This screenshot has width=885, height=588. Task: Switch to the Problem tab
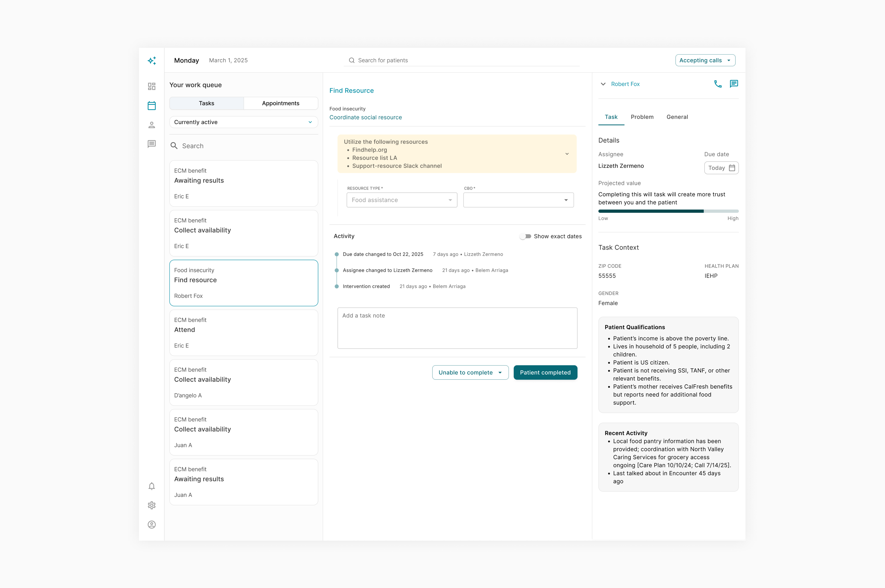click(642, 117)
